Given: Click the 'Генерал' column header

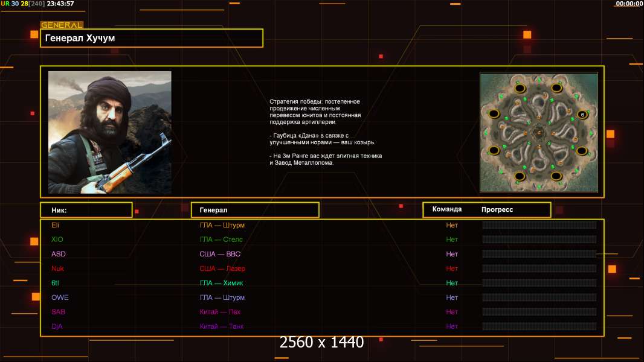Looking at the screenshot, I should point(254,210).
